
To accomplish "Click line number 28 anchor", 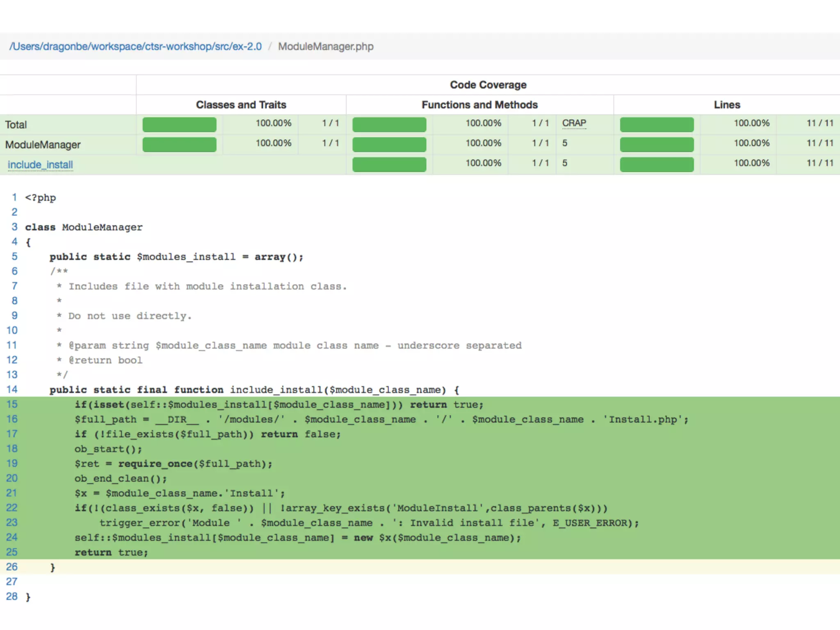I will click(x=12, y=596).
